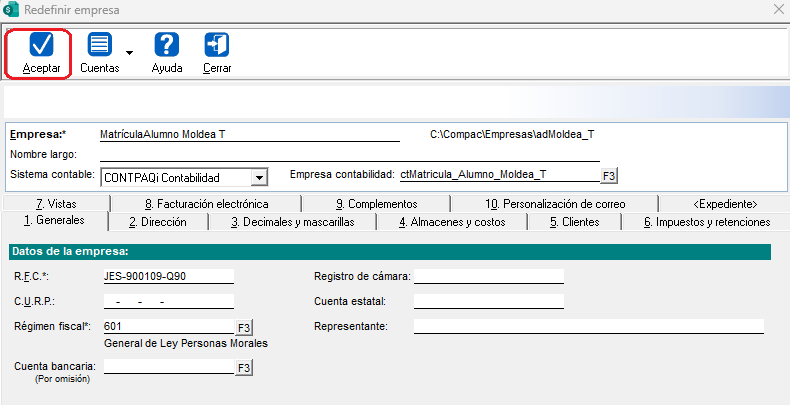Click the Aceptar checkmark icon

tap(42, 45)
